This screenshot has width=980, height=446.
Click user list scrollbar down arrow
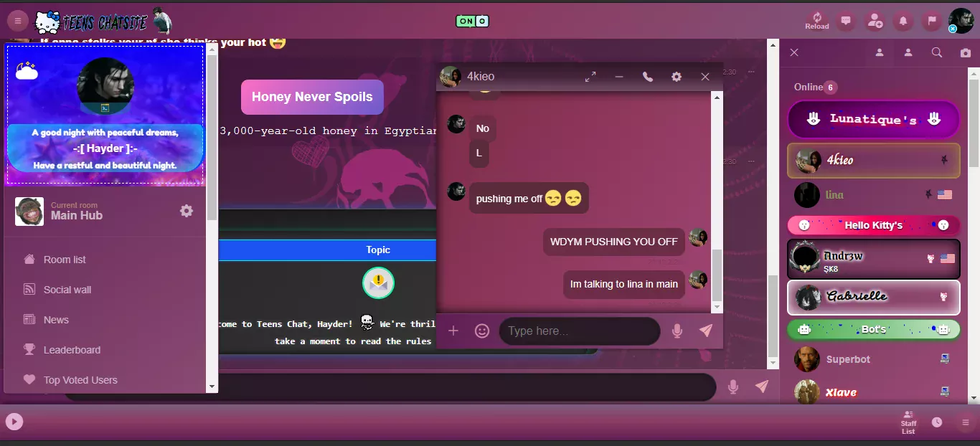click(x=974, y=398)
